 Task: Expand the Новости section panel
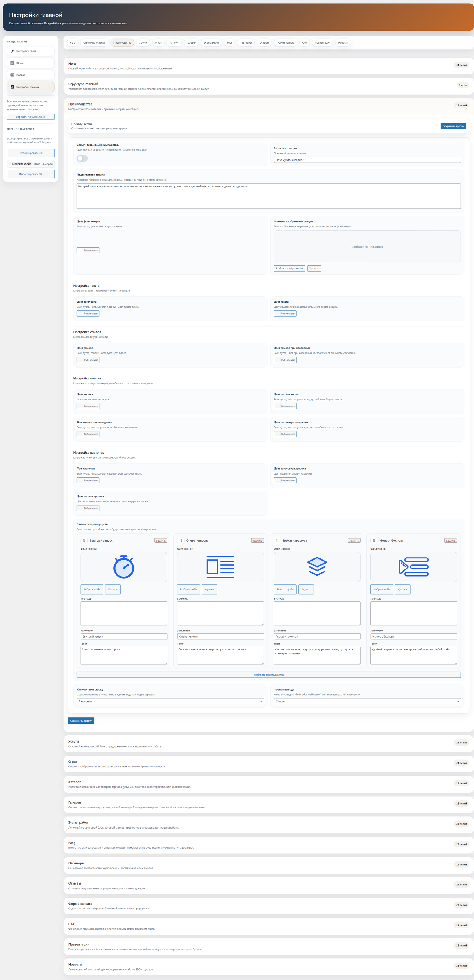pyautogui.click(x=268, y=967)
